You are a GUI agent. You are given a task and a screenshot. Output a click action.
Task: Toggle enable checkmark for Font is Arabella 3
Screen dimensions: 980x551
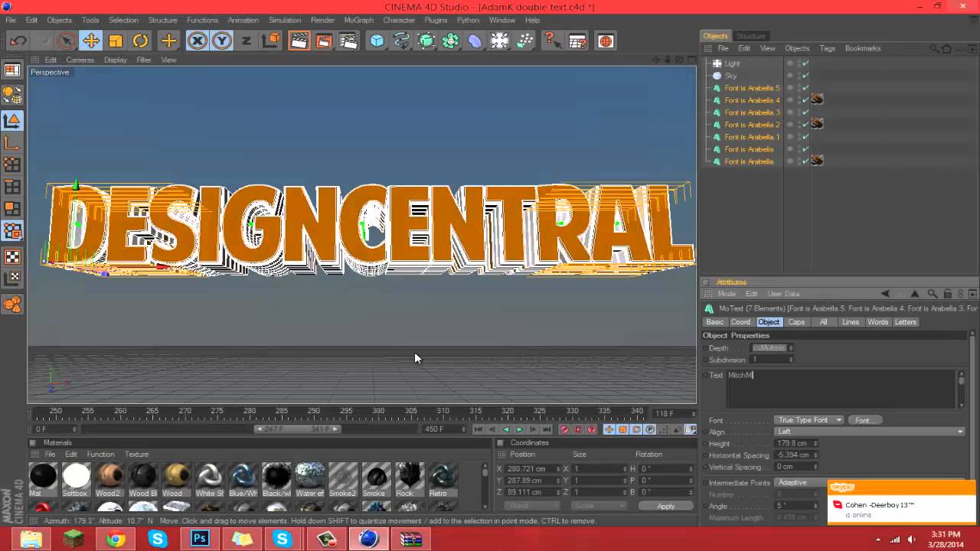(x=805, y=112)
